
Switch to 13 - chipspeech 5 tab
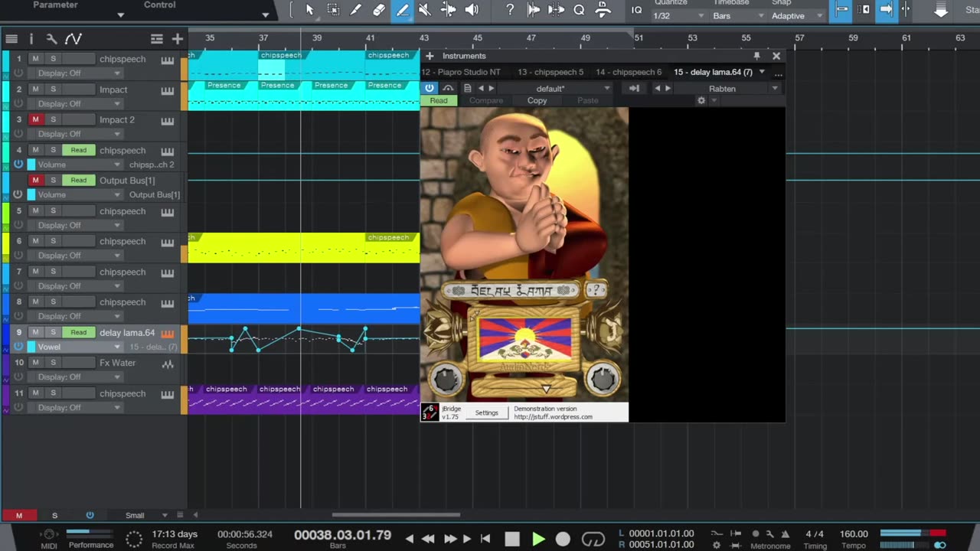tap(550, 72)
